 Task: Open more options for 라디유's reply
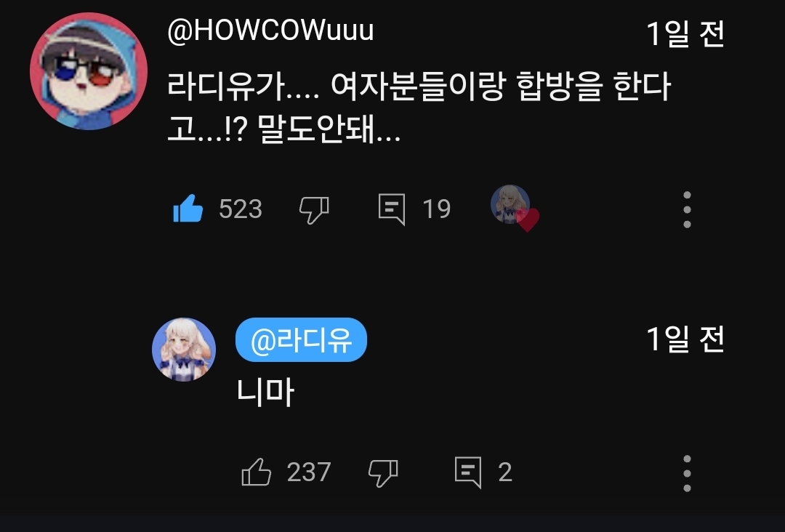point(687,473)
